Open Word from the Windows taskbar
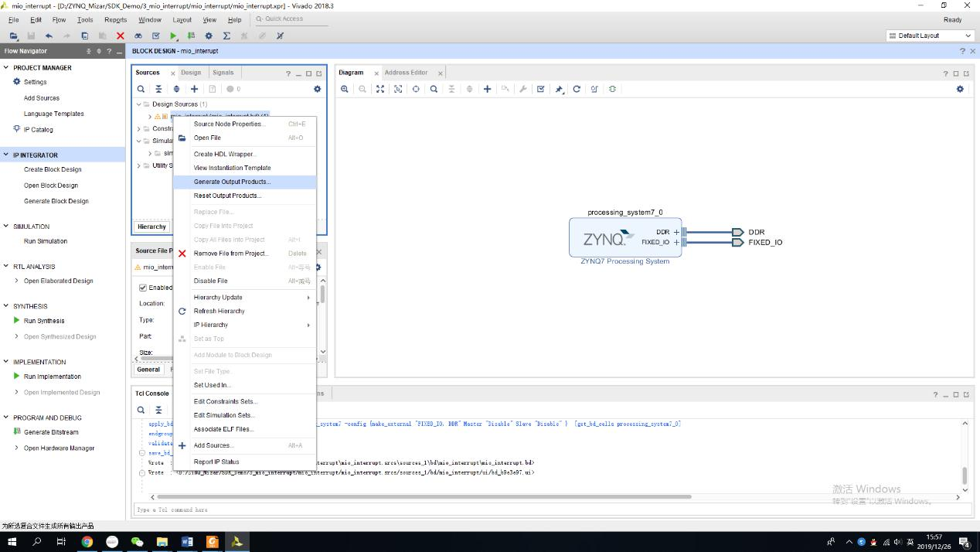Screen dimensions: 980x552 (x=187, y=542)
